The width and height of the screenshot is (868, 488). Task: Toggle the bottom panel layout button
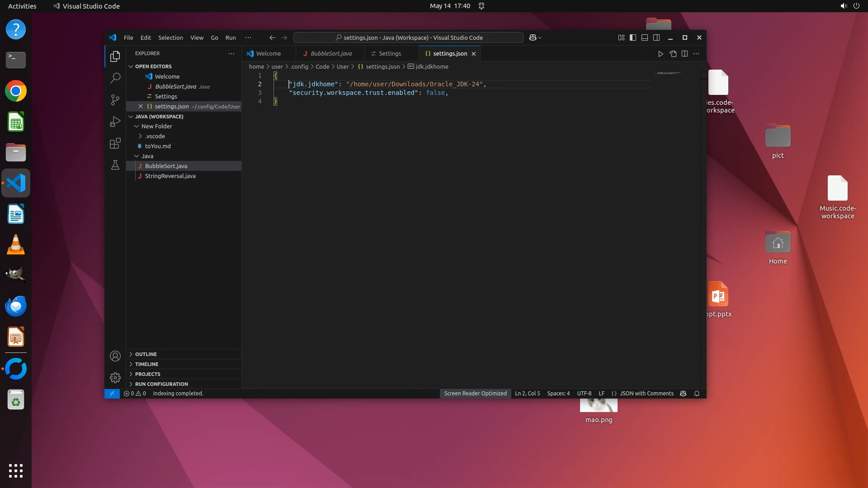pos(645,38)
